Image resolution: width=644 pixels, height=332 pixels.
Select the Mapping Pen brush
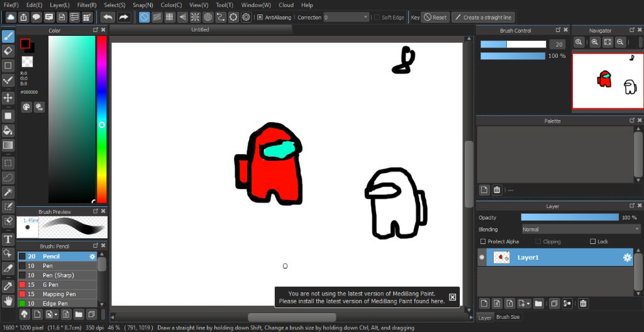57,294
